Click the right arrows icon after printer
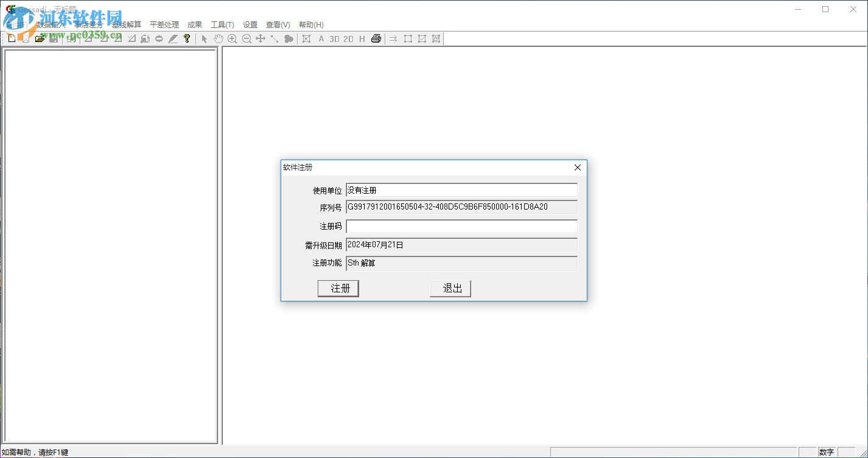 click(x=394, y=38)
